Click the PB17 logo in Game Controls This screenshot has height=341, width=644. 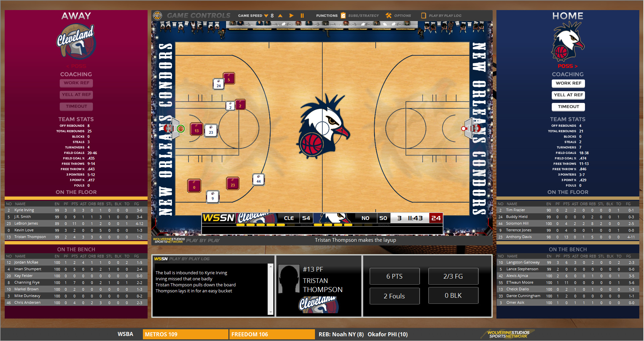point(157,16)
